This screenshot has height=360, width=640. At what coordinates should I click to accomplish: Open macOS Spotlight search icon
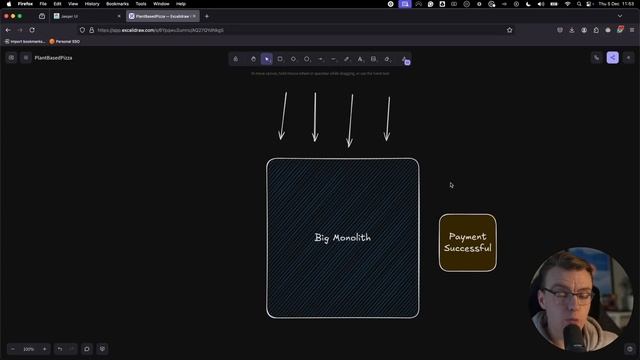pyautogui.click(x=579, y=4)
